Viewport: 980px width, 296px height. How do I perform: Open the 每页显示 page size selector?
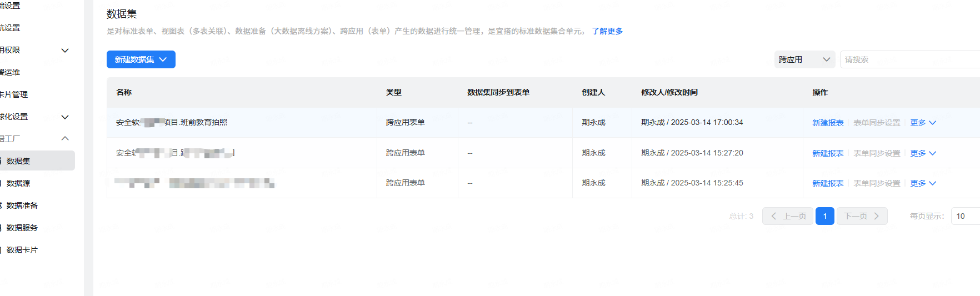966,216
